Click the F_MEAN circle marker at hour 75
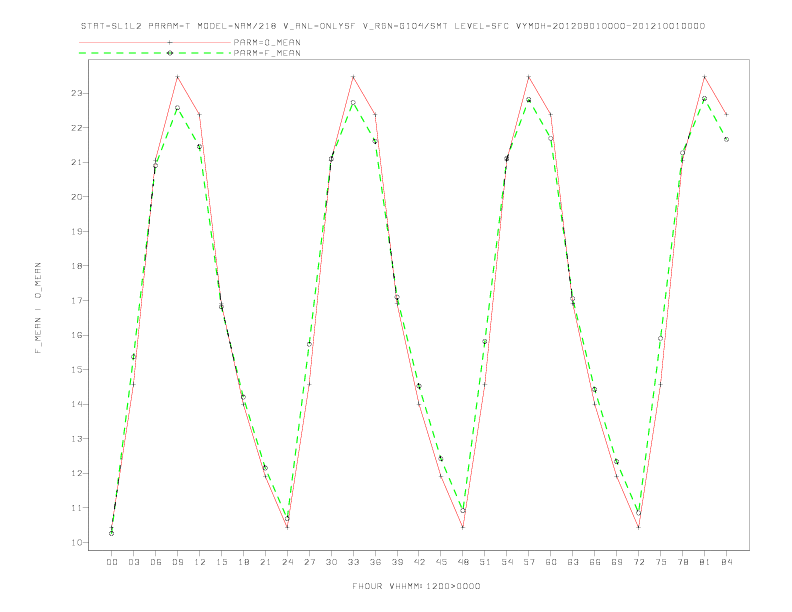792x612 pixels. [x=661, y=338]
